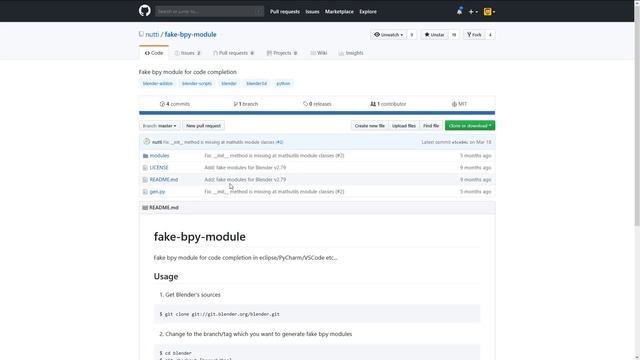Switch to the Code tab
The width and height of the screenshot is (640, 360).
coord(154,53)
